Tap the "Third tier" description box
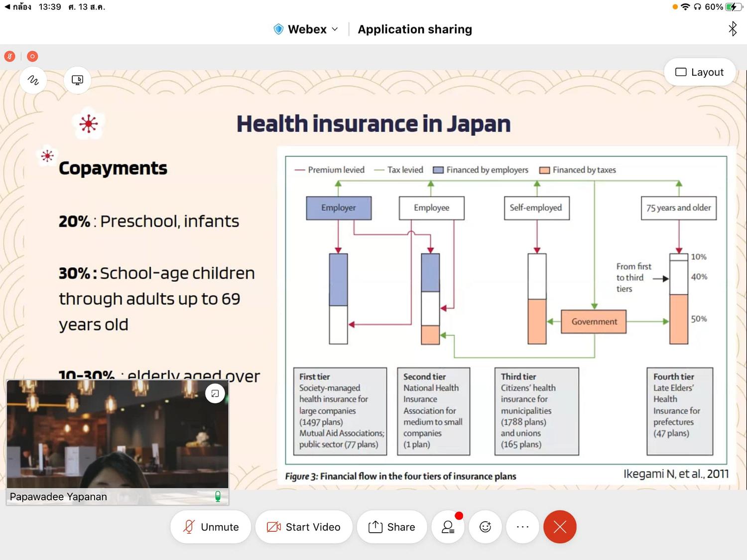The image size is (747, 560). pyautogui.click(x=537, y=411)
